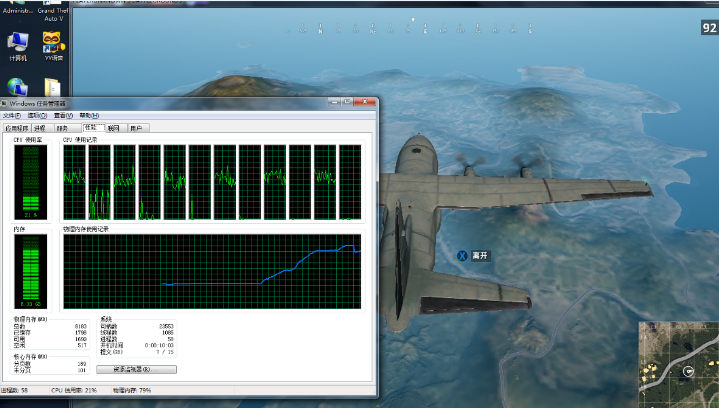Screen dimensions: 719x408
Task: Open the 帮助(H) menu in Task Manager
Action: (89, 116)
